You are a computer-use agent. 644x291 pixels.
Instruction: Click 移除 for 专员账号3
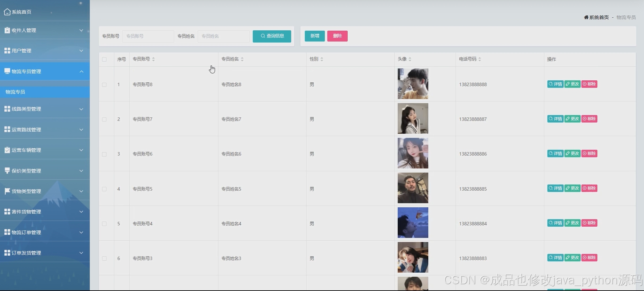coord(589,258)
